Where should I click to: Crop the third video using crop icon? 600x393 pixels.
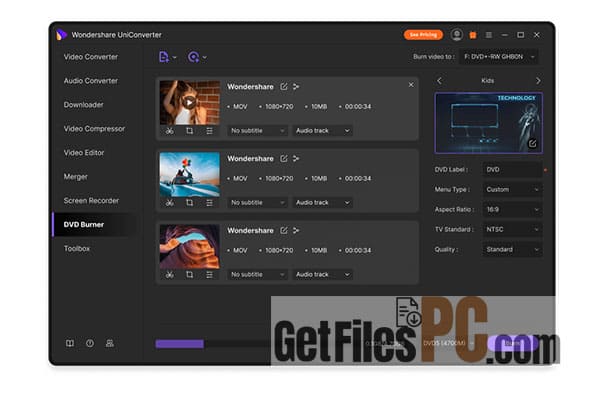pos(189,275)
